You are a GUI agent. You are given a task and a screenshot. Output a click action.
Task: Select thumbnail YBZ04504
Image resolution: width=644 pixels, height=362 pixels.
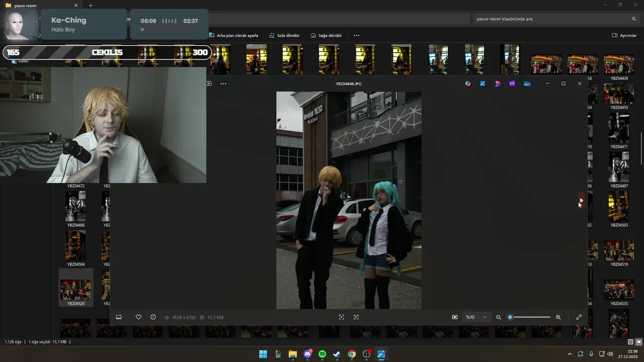pos(75,249)
